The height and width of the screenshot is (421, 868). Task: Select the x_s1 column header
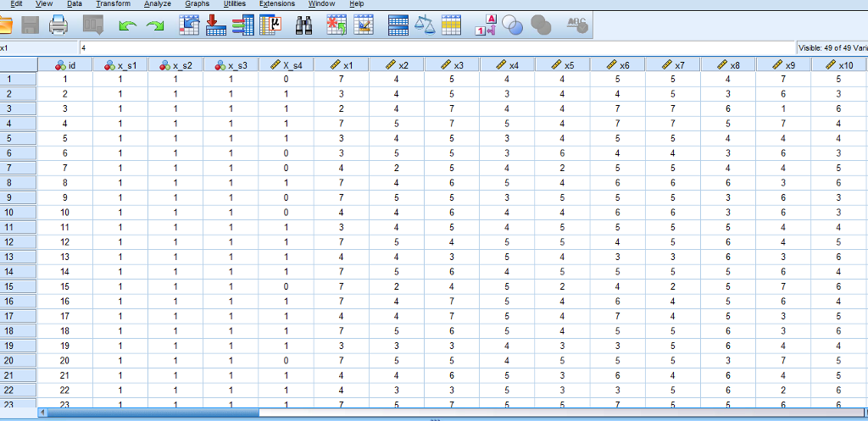coord(120,64)
